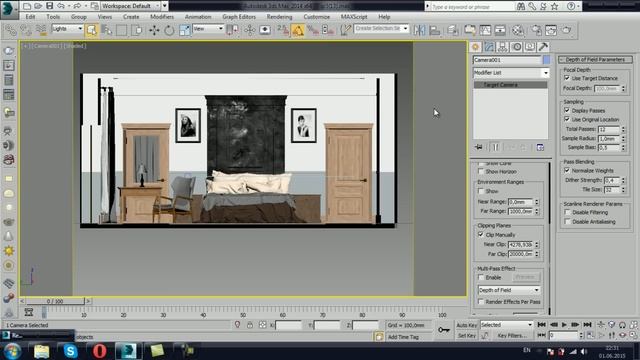The width and height of the screenshot is (640, 360).
Task: Open Create Selection Set dropdown
Action: point(381,29)
